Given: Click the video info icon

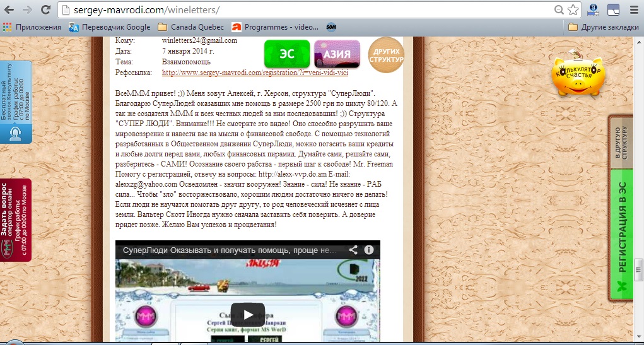Looking at the screenshot, I should (x=369, y=250).
